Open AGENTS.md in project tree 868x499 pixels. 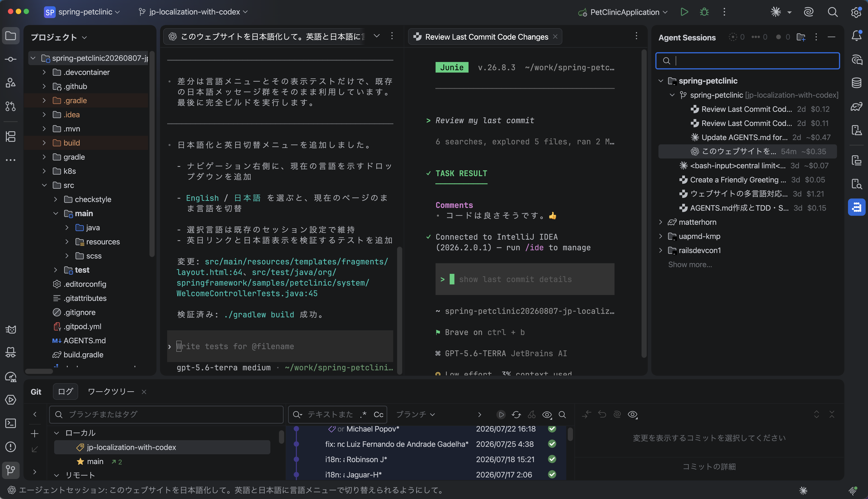(85, 341)
